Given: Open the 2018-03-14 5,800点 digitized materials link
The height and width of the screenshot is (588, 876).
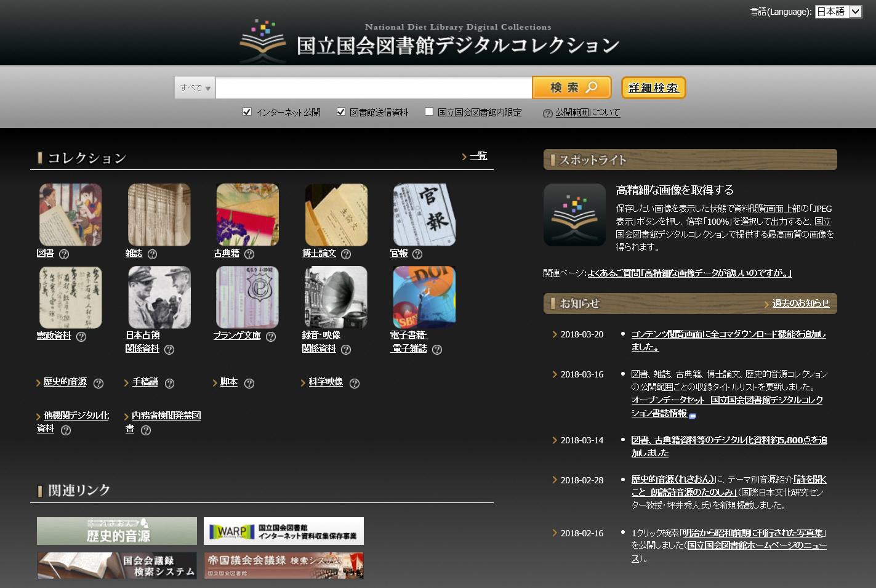Looking at the screenshot, I should [x=729, y=446].
